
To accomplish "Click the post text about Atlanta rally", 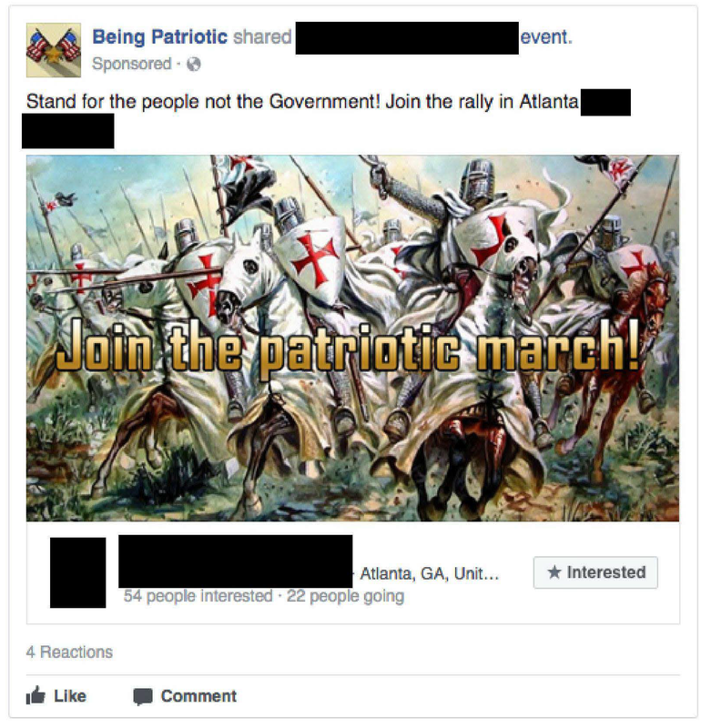I will tap(302, 101).
